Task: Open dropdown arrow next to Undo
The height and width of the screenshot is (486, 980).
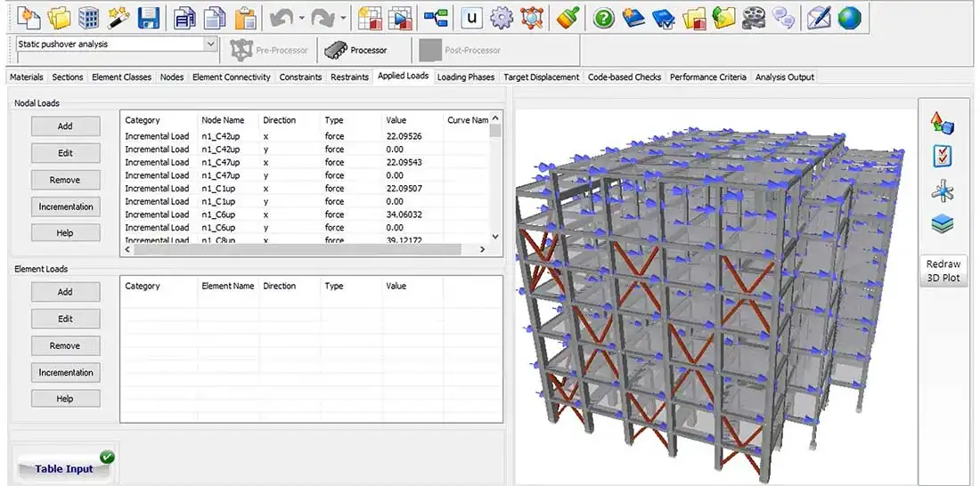Action: 302,18
